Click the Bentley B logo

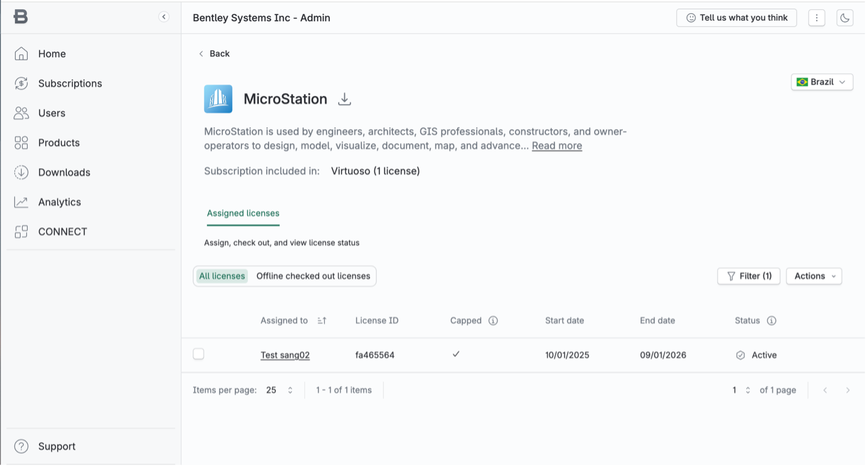pyautogui.click(x=21, y=17)
